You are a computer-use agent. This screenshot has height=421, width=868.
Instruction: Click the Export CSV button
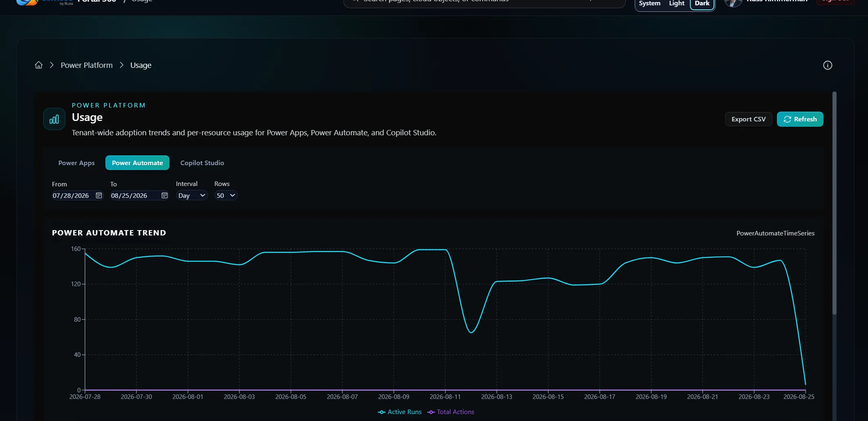[748, 119]
